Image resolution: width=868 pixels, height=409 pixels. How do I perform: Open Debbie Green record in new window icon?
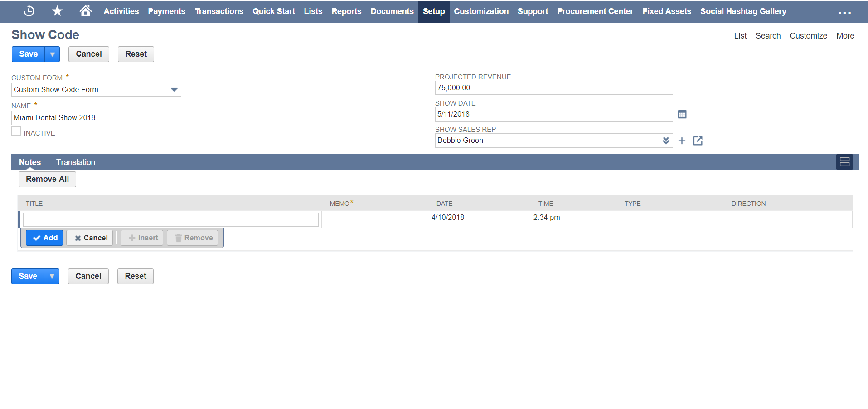tap(698, 141)
